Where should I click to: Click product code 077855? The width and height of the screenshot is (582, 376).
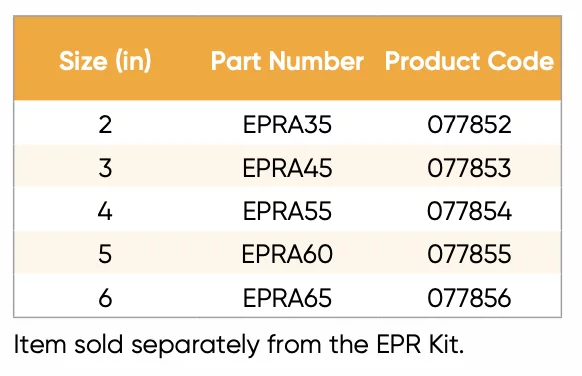469,254
